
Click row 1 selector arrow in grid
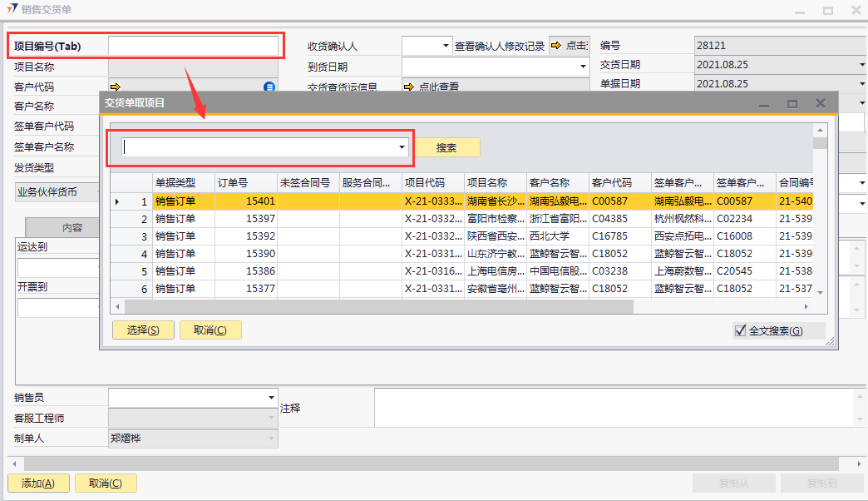point(117,201)
